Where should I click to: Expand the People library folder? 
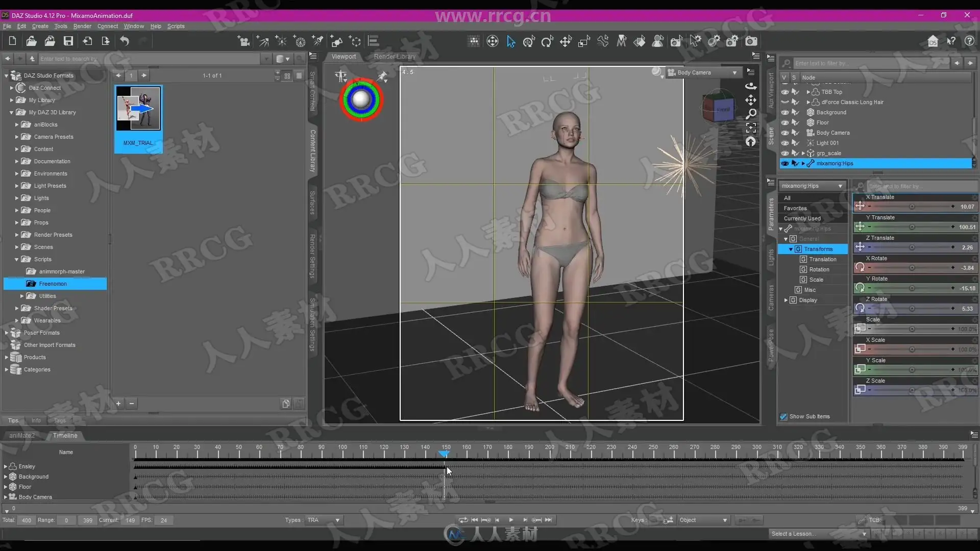coord(16,210)
